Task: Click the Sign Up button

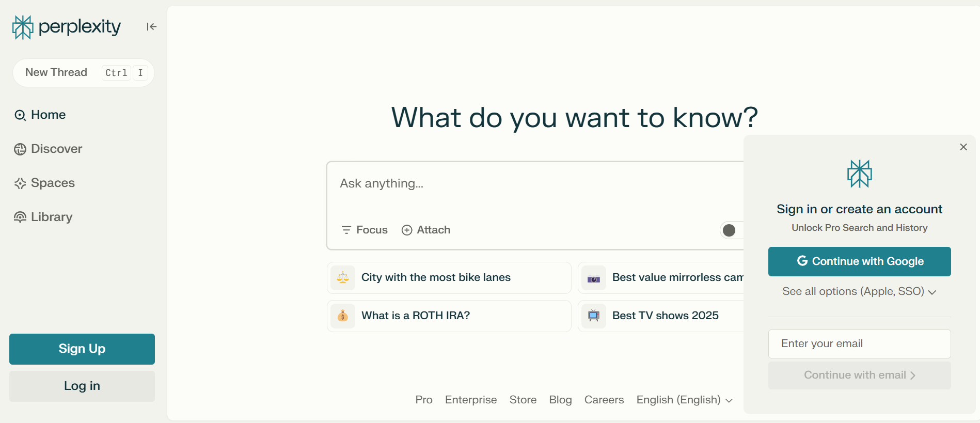Action: 82,349
